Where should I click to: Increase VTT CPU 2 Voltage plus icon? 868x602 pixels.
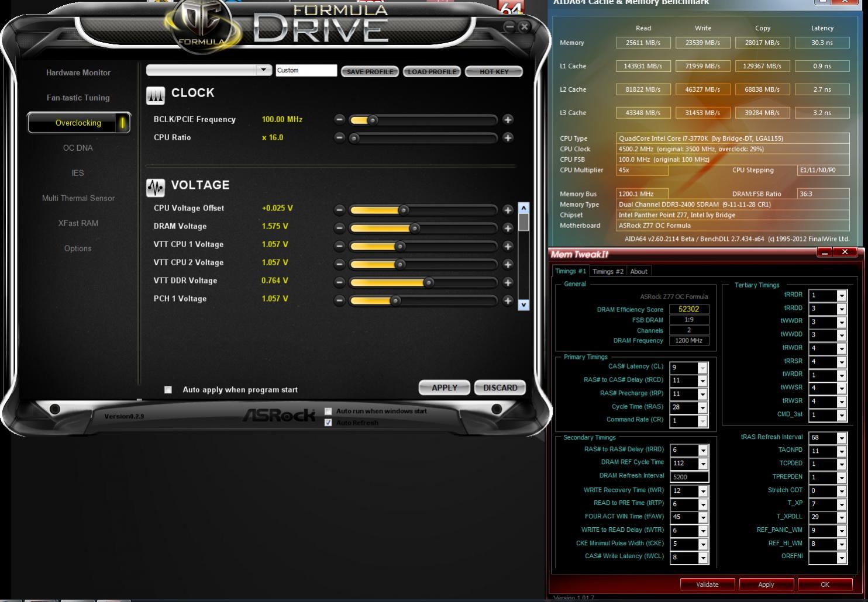coord(508,264)
